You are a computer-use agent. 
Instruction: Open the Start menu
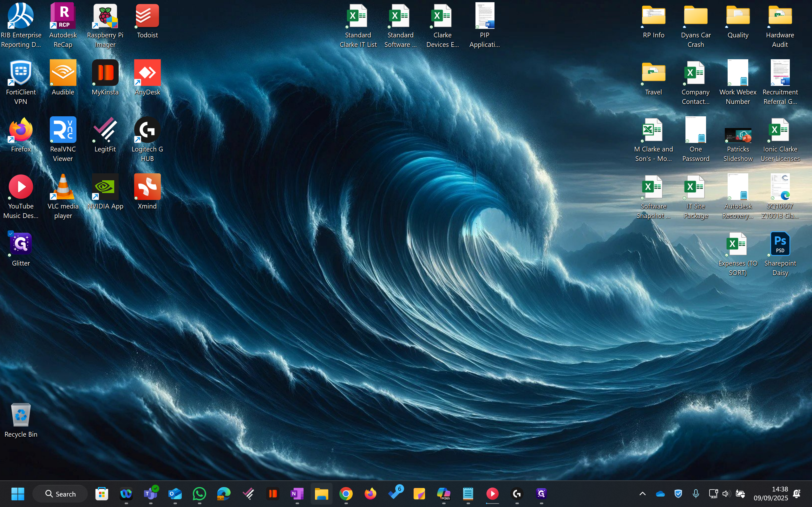tap(18, 494)
